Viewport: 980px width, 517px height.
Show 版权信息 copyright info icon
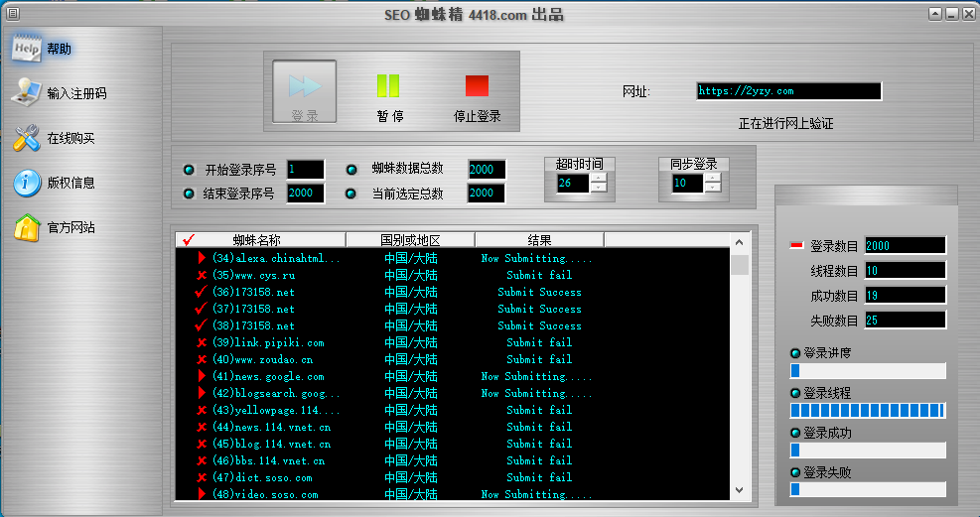click(27, 183)
